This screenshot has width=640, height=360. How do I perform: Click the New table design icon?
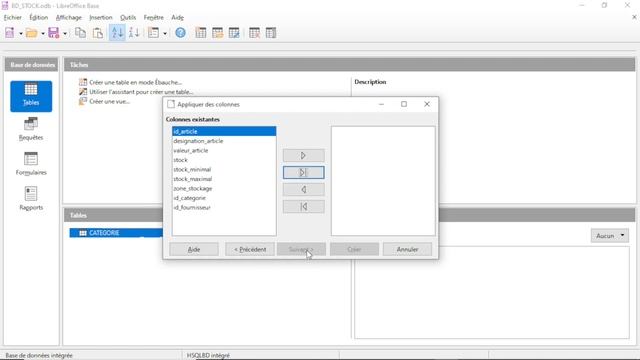pos(201,33)
